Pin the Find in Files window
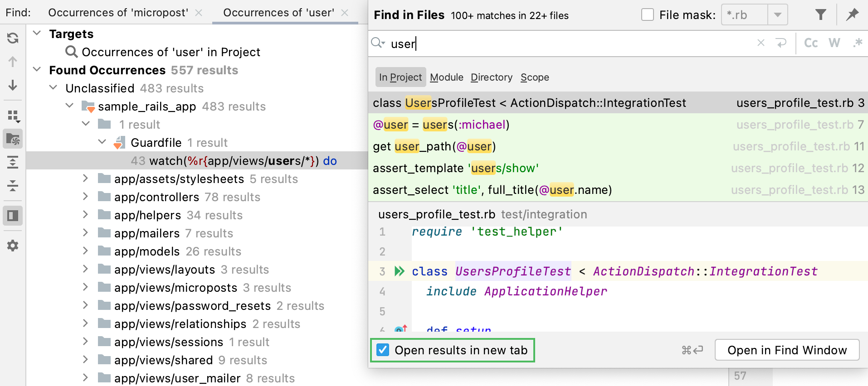 click(852, 15)
